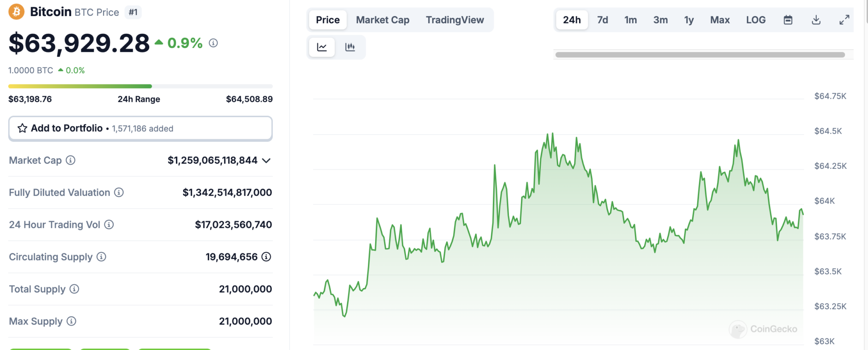Open price change info icon beside 0.9%

214,43
